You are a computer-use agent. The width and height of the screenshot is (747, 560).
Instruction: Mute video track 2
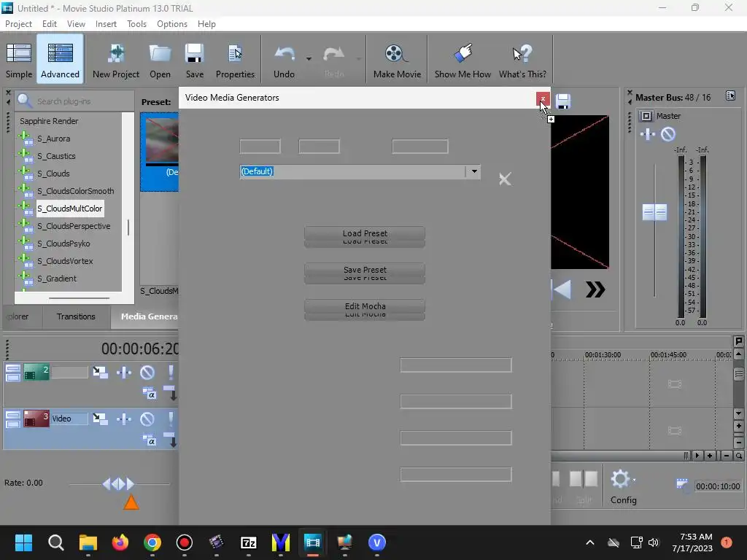pyautogui.click(x=147, y=373)
